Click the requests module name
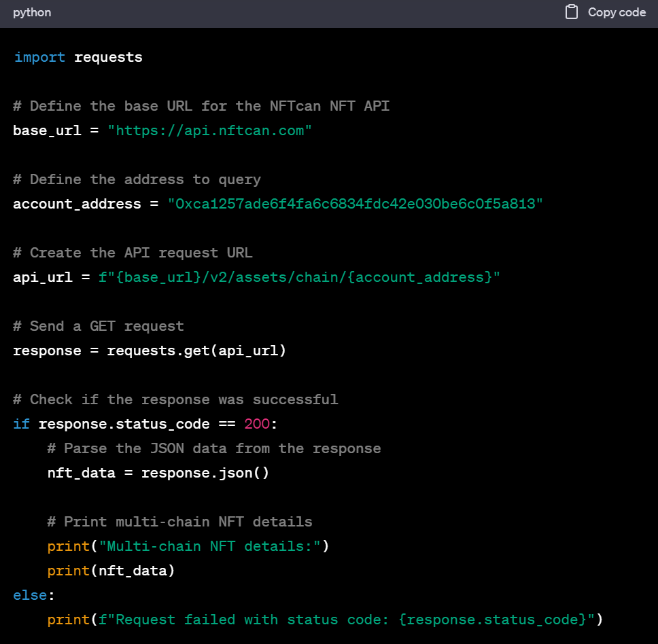The image size is (658, 644). (108, 57)
